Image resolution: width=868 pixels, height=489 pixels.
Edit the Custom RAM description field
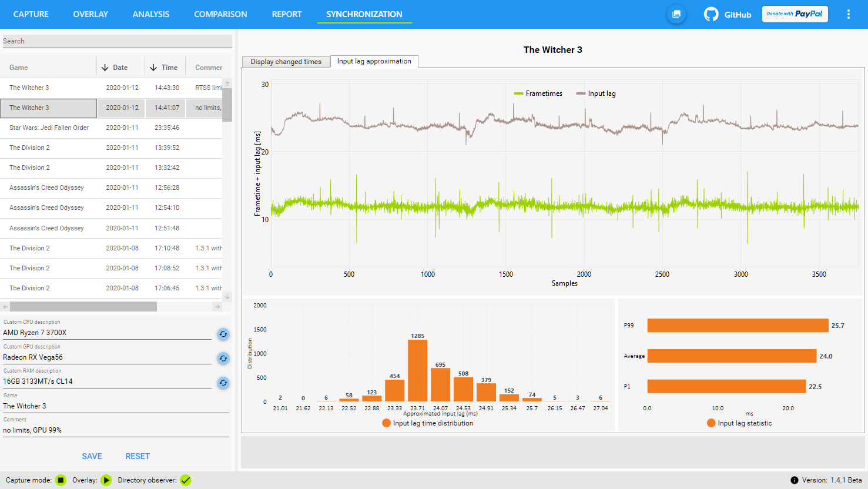[107, 381]
